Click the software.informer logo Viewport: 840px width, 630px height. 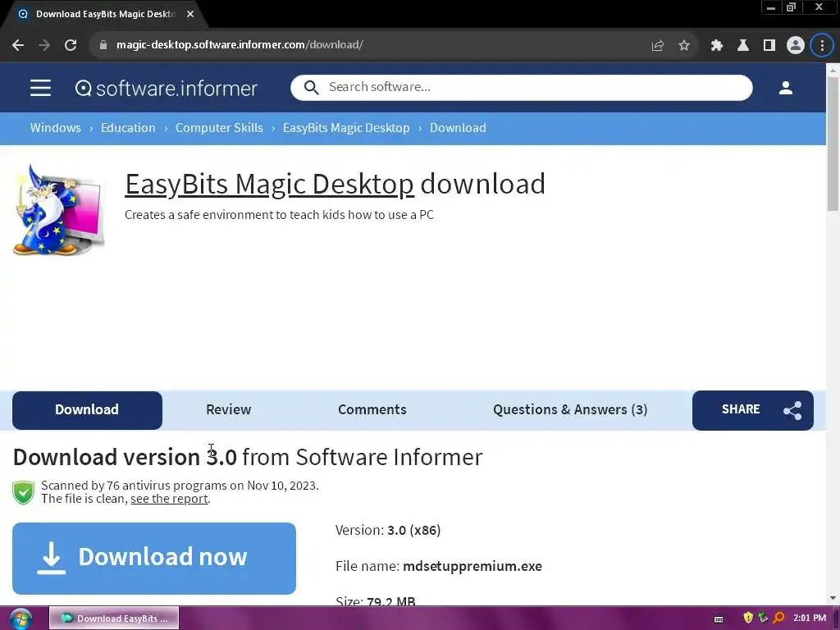point(166,88)
